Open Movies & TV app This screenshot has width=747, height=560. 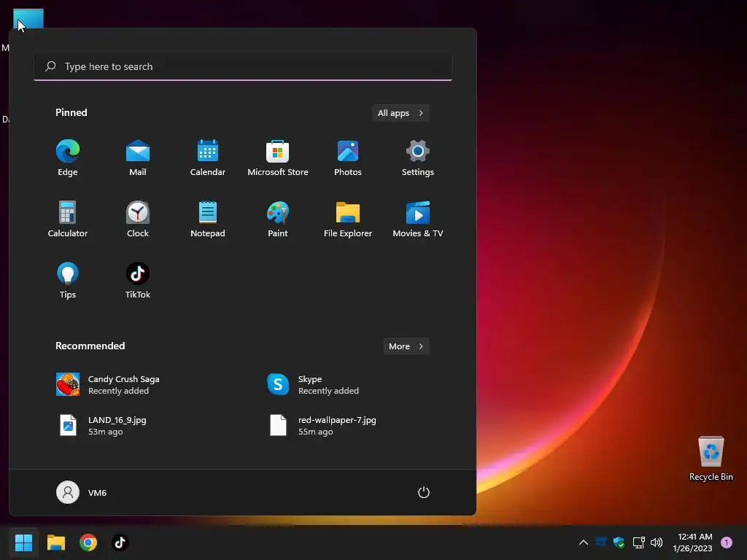(418, 219)
